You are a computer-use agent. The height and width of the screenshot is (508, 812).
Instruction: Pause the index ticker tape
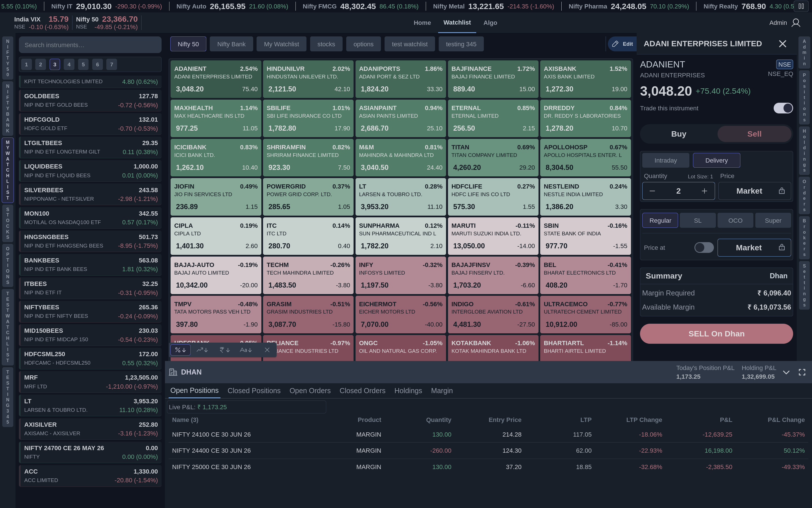coord(801,6)
